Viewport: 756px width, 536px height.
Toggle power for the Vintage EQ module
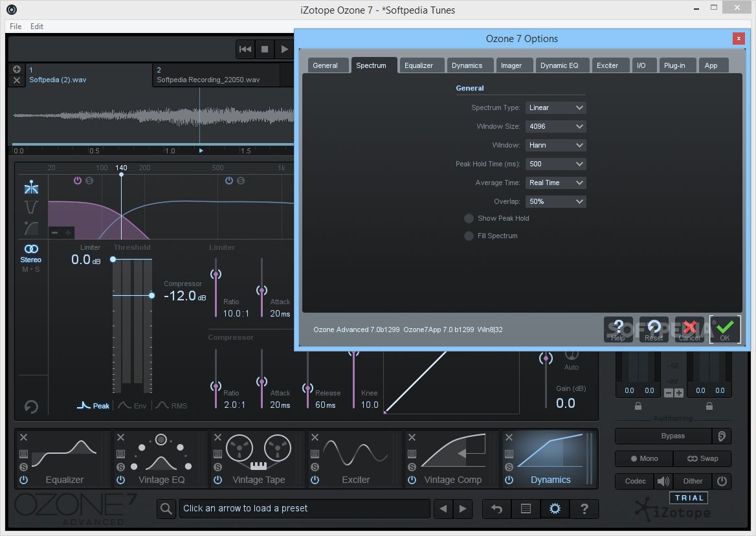(120, 480)
